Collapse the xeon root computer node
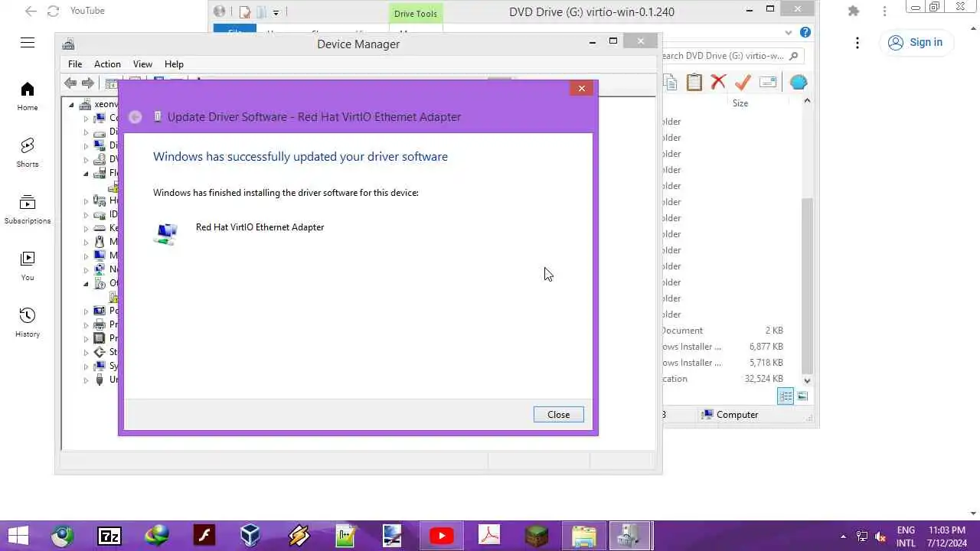The width and height of the screenshot is (980, 551). point(72,105)
